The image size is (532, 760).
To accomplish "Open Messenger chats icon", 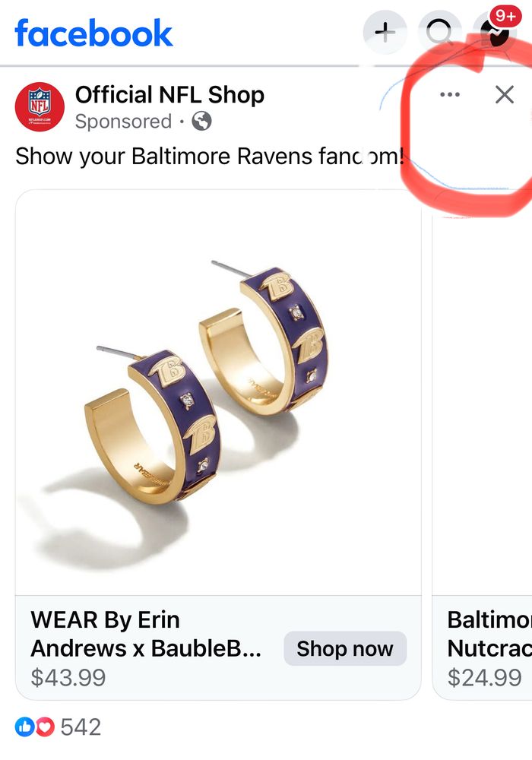I will coord(494,34).
